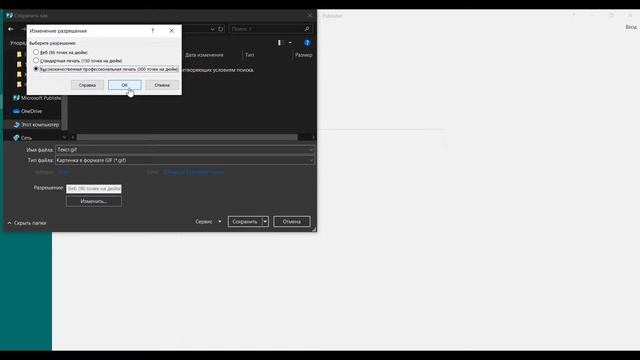This screenshot has width=640, height=360.
Task: Click the Сохранить button
Action: (x=245, y=222)
